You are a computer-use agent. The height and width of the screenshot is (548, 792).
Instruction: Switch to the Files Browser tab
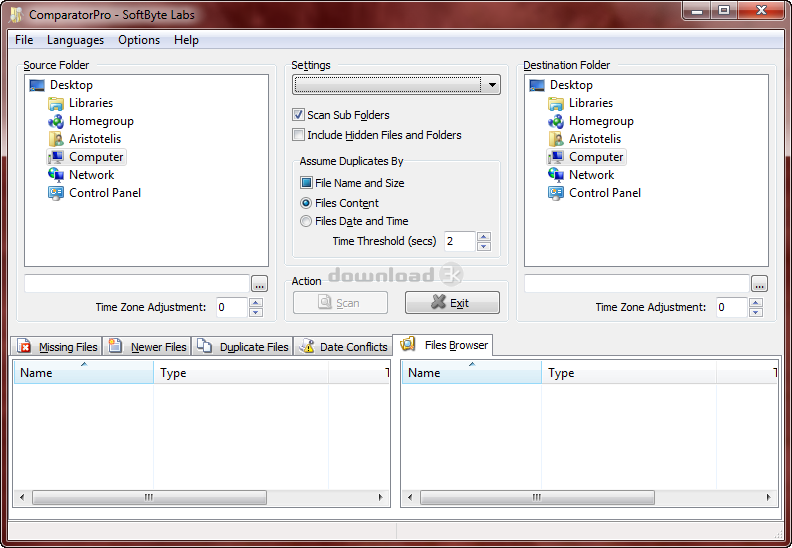[443, 345]
